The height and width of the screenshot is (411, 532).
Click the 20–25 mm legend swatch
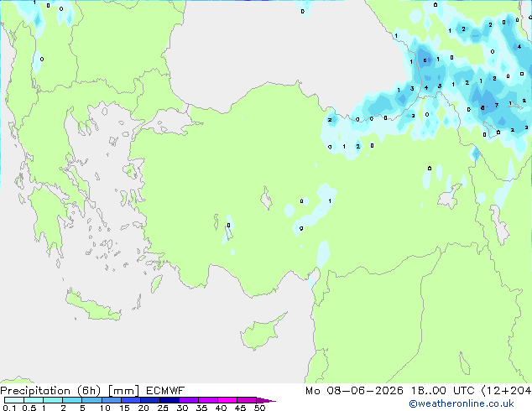(x=149, y=400)
